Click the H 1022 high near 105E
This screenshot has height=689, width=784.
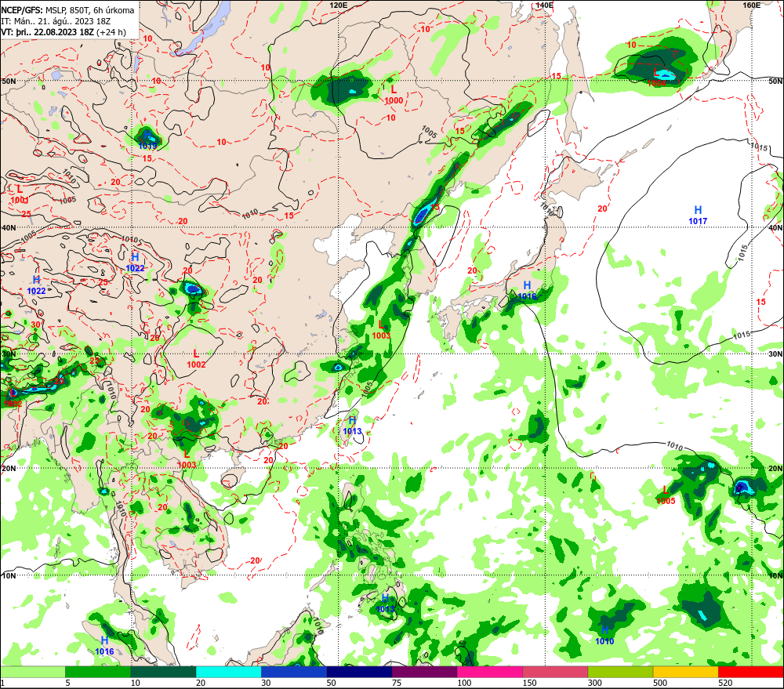(135, 262)
